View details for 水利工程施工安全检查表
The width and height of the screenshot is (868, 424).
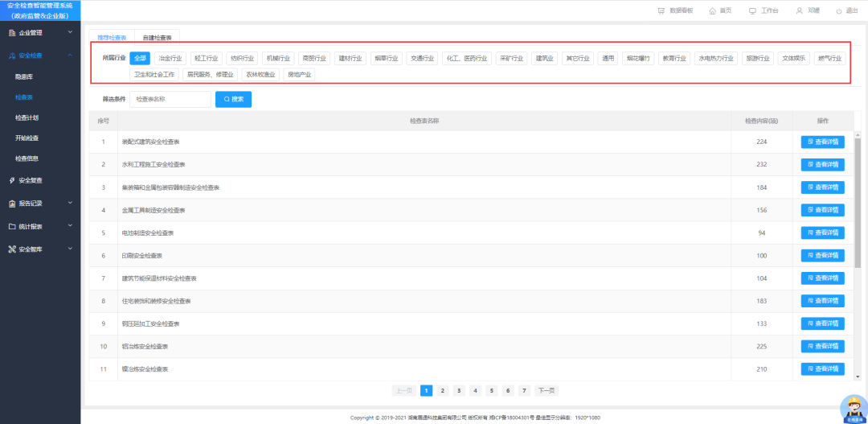(823, 165)
